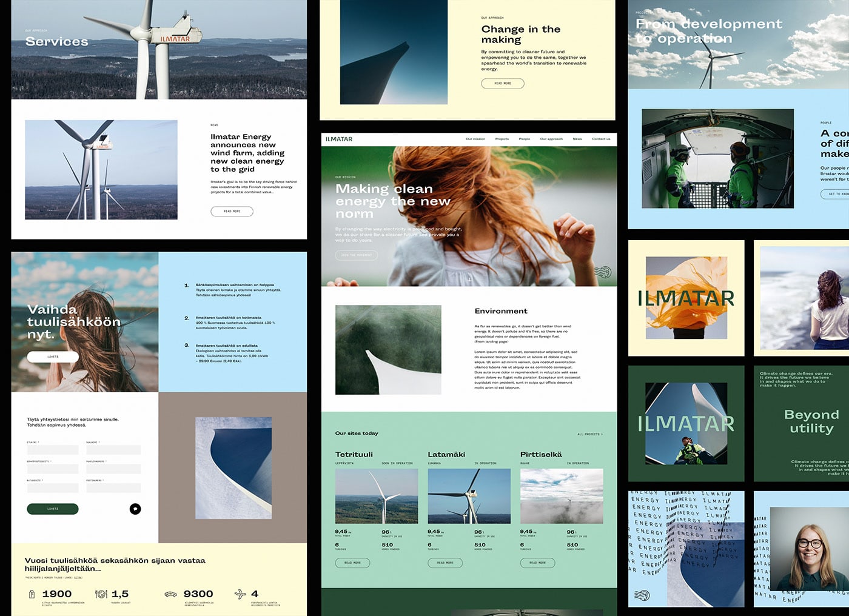Click the first name input field in the form
Image resolution: width=849 pixels, height=616 pixels.
coord(53,450)
